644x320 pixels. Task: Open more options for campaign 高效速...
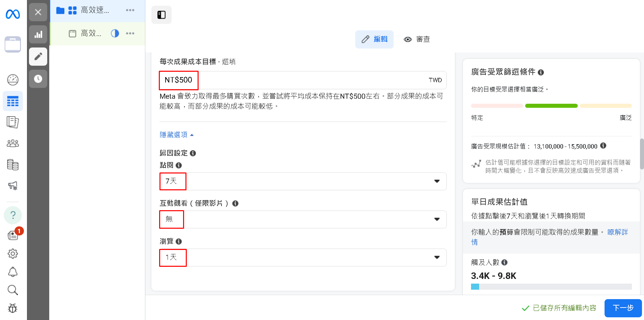coord(130,10)
